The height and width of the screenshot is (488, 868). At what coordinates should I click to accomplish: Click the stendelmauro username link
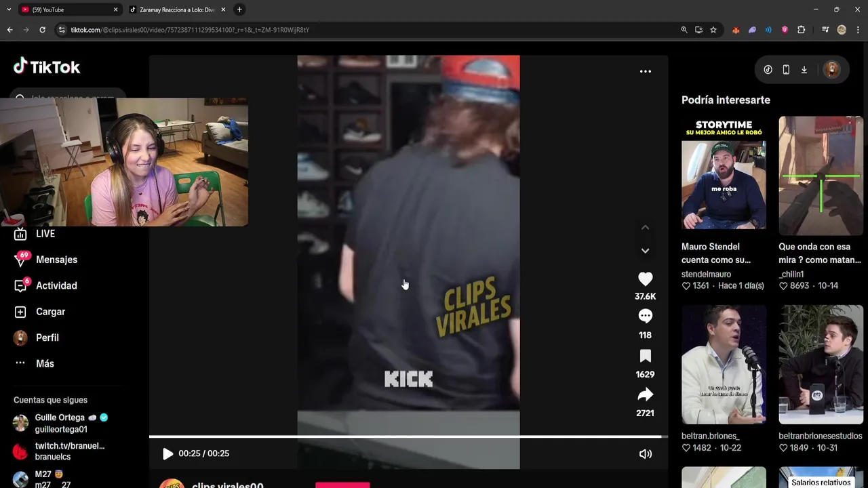click(x=706, y=274)
